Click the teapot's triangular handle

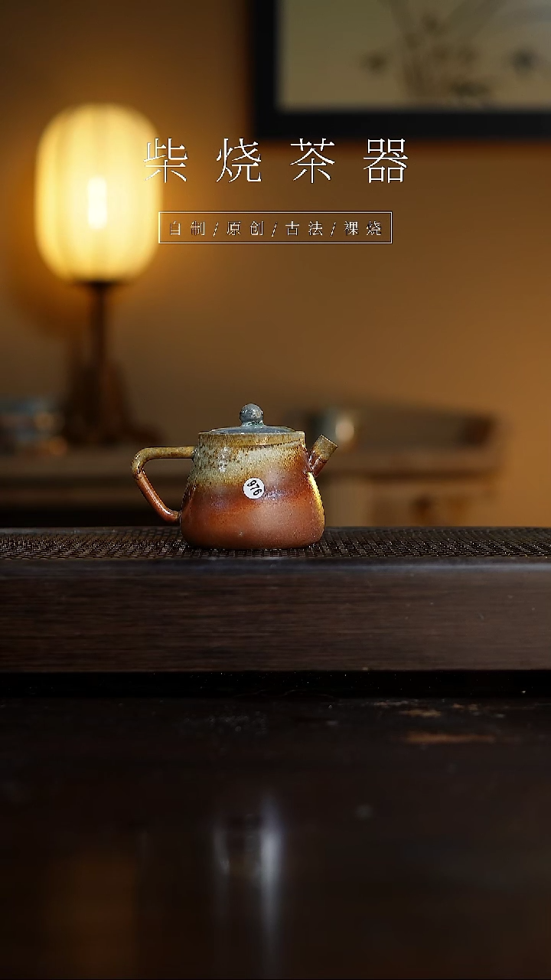[153, 482]
